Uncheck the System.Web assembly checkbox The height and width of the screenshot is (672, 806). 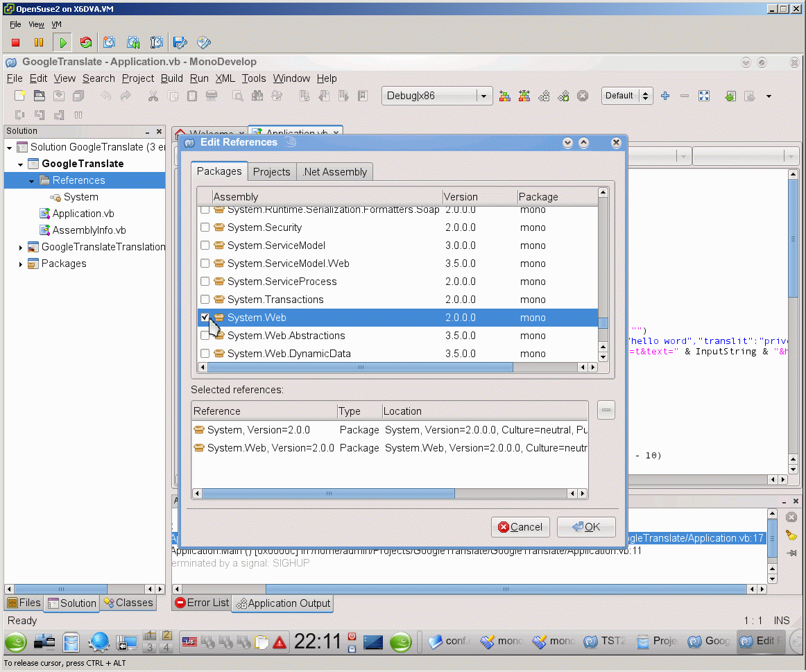click(205, 317)
